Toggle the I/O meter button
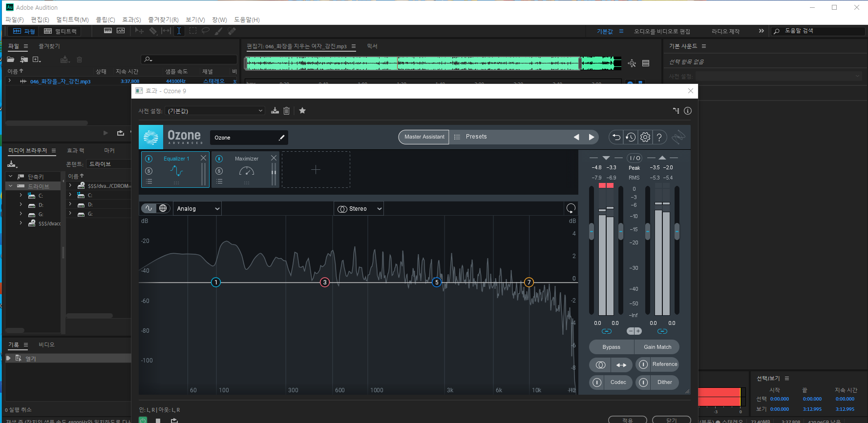 635,158
